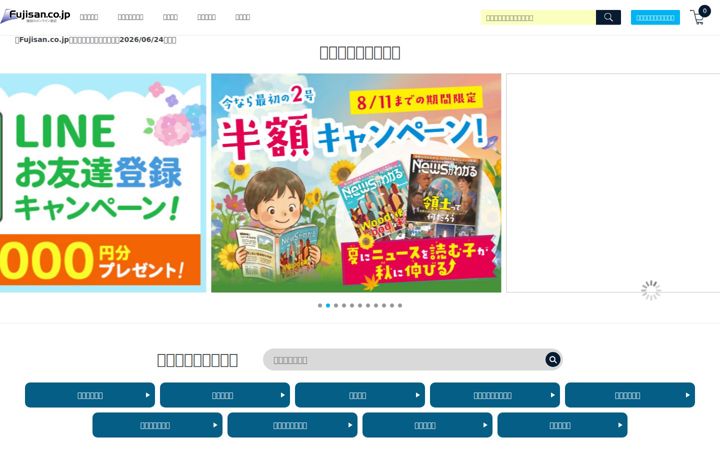Open the second header navigation menu item
This screenshot has height=450, width=720.
130,17
